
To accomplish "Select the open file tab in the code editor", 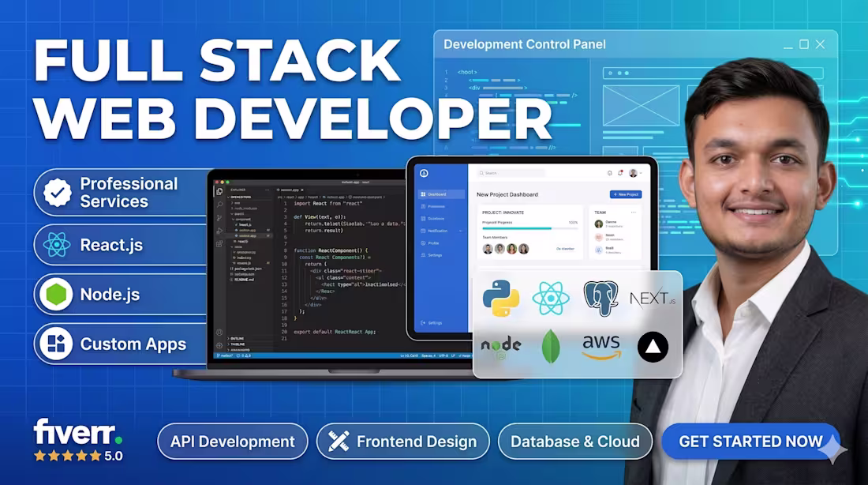I will tap(291, 190).
